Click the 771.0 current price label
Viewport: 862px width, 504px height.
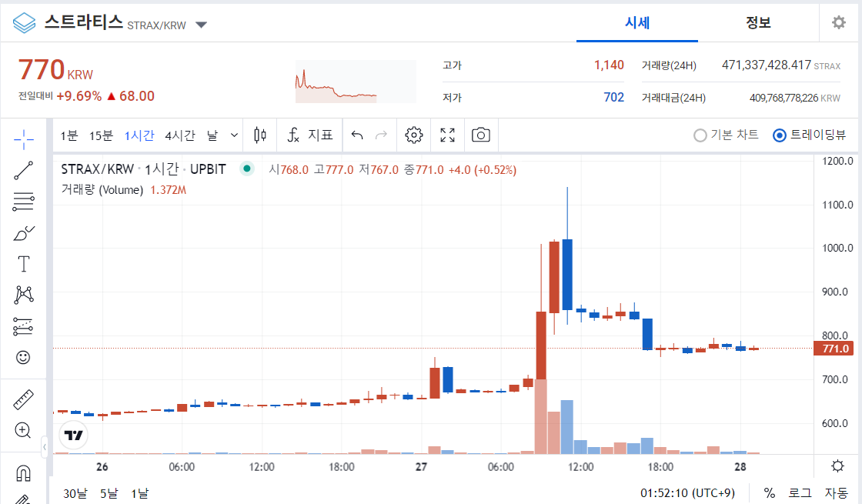coord(835,349)
